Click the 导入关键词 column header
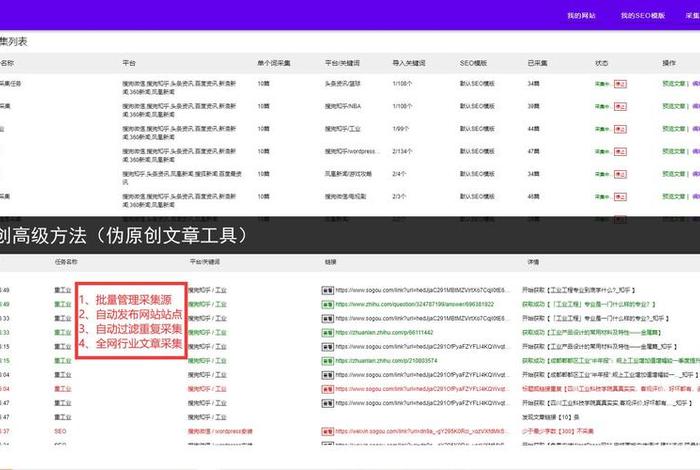This screenshot has height=470, width=700. 409,63
